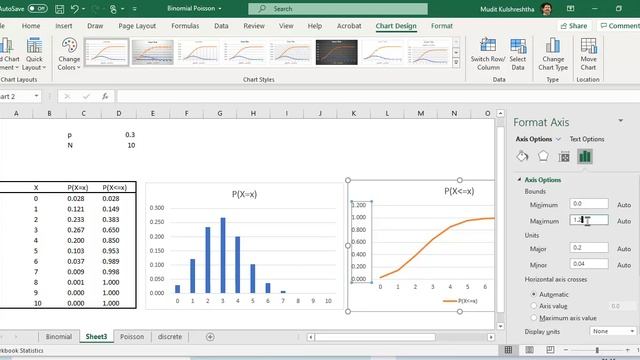
Task: Collapse the Axis Options section
Action: pyautogui.click(x=519, y=180)
